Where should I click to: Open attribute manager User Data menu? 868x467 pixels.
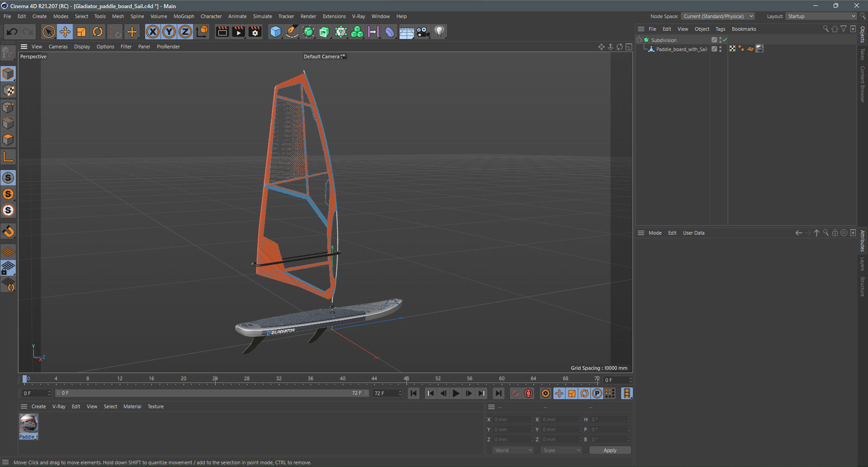(693, 233)
